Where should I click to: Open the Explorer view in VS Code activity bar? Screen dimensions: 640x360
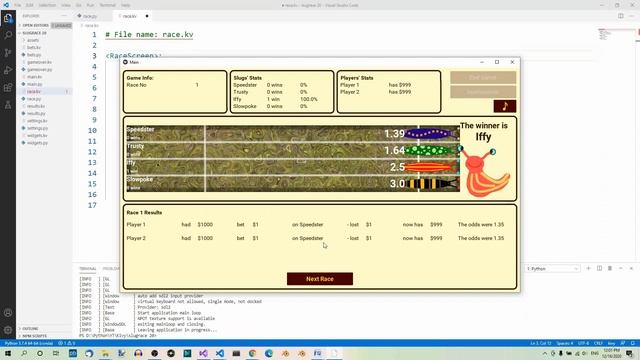pyautogui.click(x=8, y=18)
